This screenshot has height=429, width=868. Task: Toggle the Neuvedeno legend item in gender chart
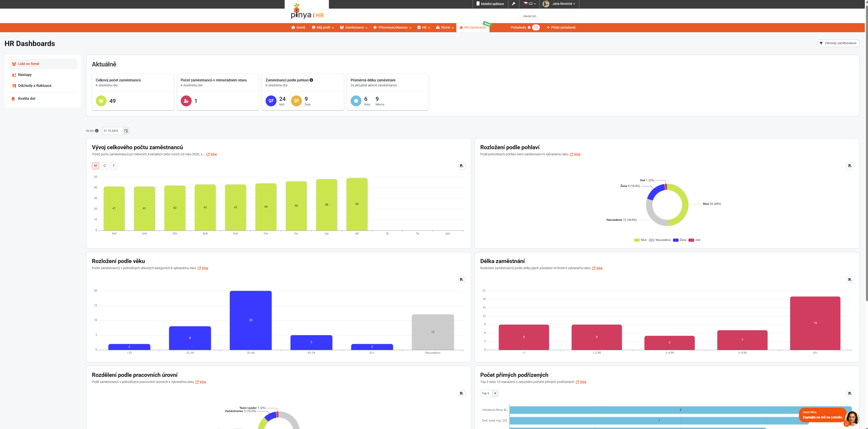[x=660, y=240]
